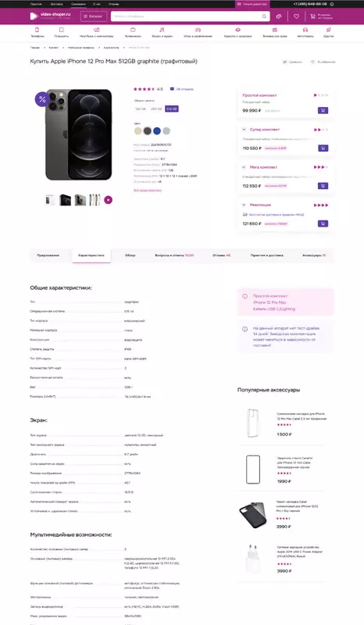Select the 512 GB memory option
This screenshot has width=364, height=625.
point(172,109)
